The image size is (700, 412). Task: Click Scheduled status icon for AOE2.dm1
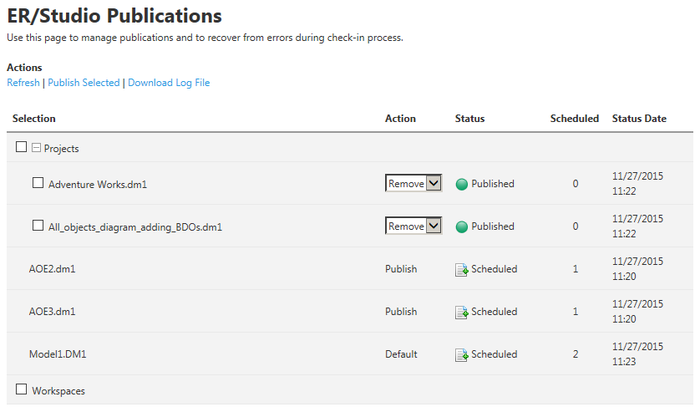[462, 270]
